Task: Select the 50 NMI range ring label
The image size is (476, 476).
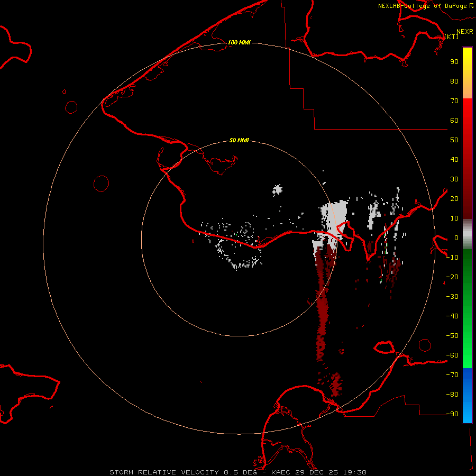Action: [x=239, y=140]
